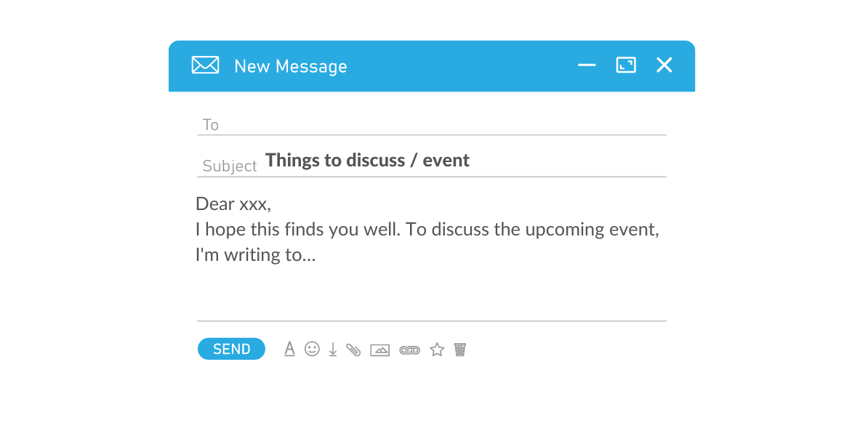Viewport: 868px width, 423px height.
Task: Click the Subject field text
Action: tap(367, 161)
